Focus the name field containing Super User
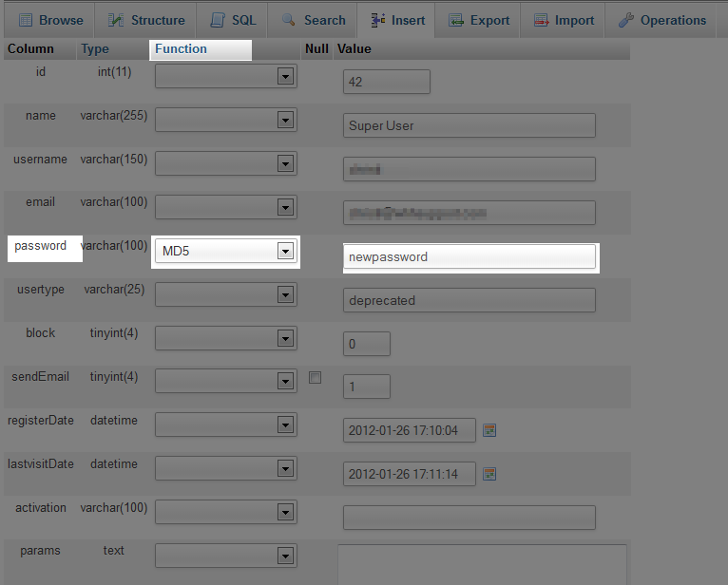 click(x=469, y=125)
